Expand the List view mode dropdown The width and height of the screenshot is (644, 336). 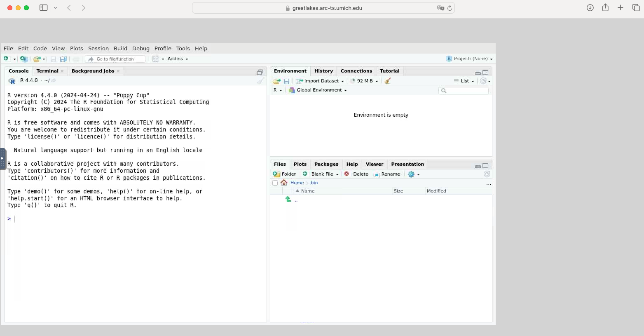pyautogui.click(x=464, y=81)
